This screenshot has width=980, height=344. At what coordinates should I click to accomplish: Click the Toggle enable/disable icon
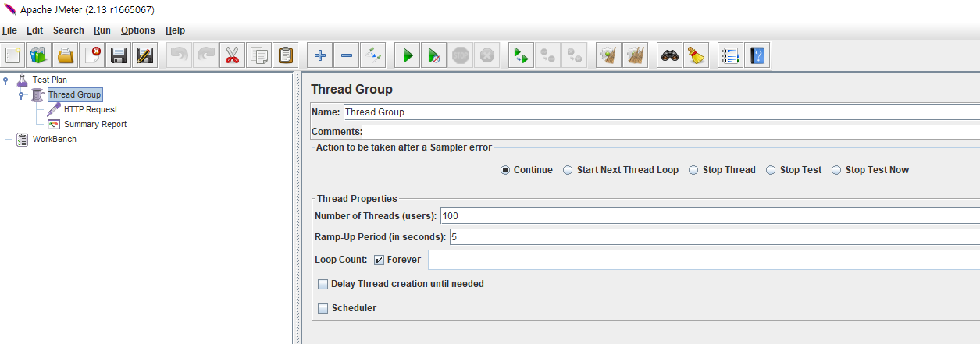373,55
